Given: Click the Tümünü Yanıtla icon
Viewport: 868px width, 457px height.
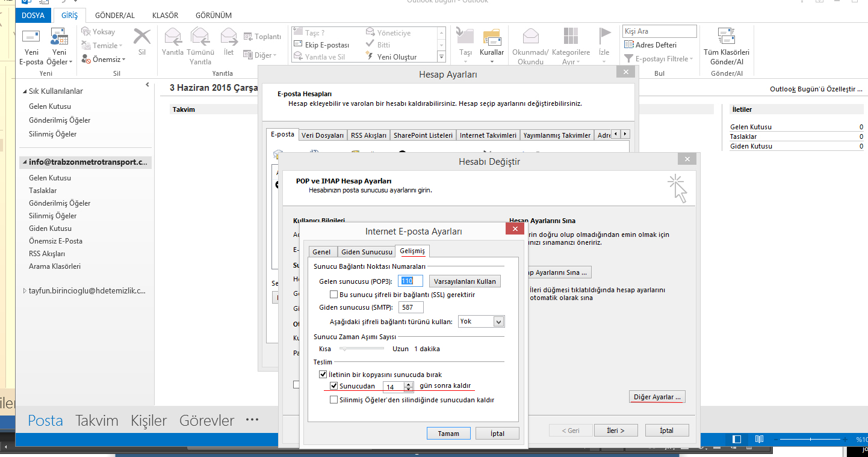Looking at the screenshot, I should [200, 37].
